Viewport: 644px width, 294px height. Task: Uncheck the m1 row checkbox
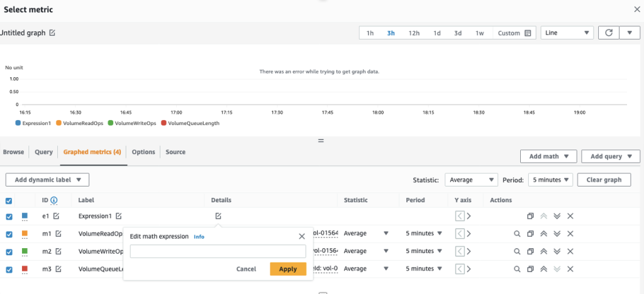pyautogui.click(x=9, y=234)
